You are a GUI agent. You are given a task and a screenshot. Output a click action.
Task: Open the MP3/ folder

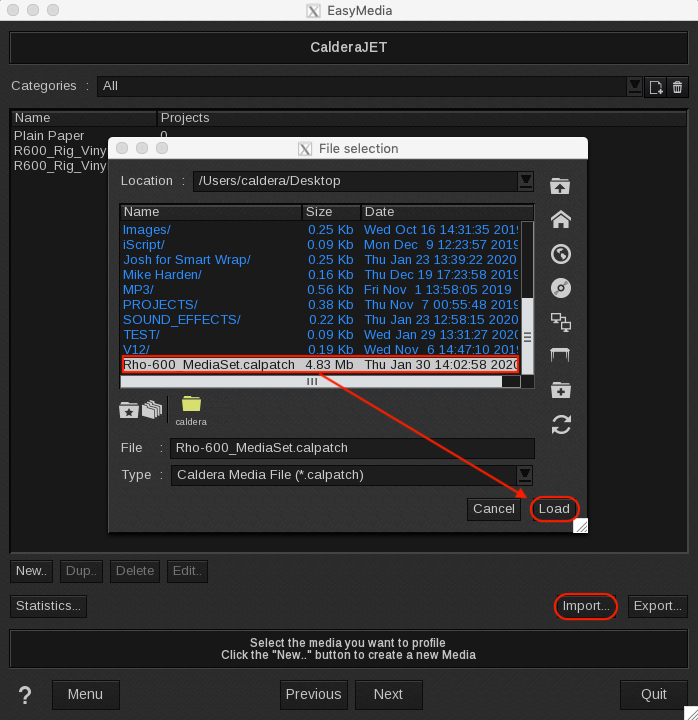[x=320, y=290]
